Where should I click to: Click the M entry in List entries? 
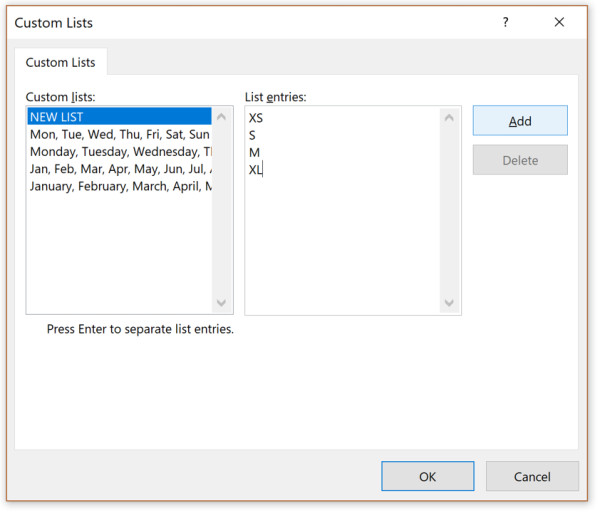pyautogui.click(x=254, y=152)
